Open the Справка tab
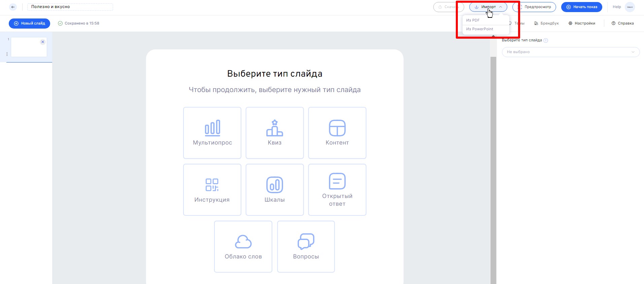 click(x=622, y=23)
